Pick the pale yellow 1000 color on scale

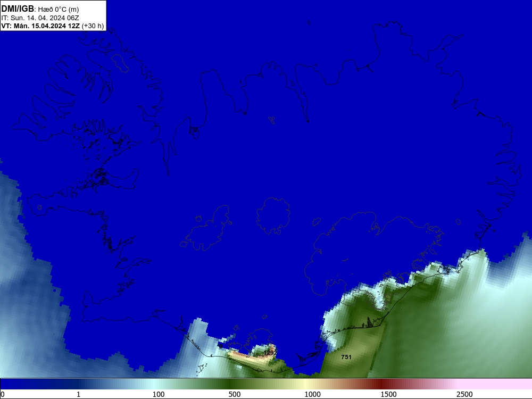(305, 384)
